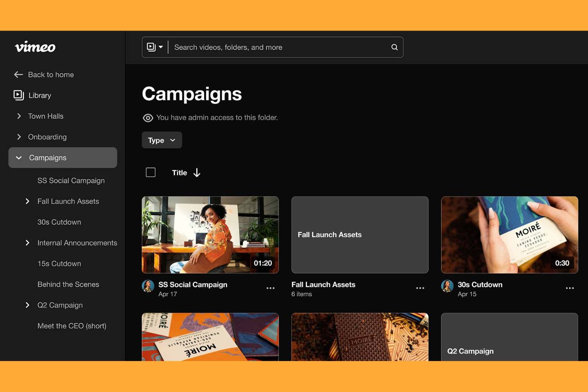
Task: Open the Library section
Action: click(x=39, y=95)
